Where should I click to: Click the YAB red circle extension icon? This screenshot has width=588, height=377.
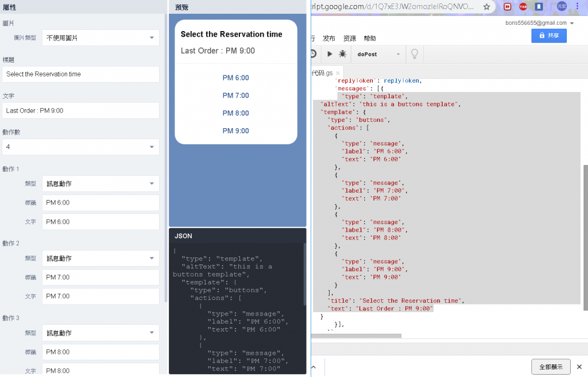[x=523, y=6]
